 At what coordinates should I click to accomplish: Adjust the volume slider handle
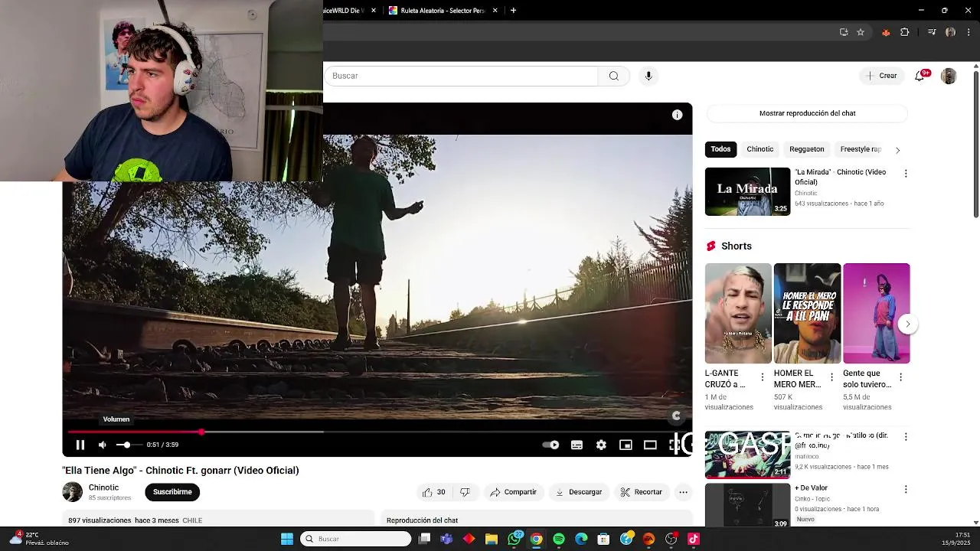(x=127, y=445)
